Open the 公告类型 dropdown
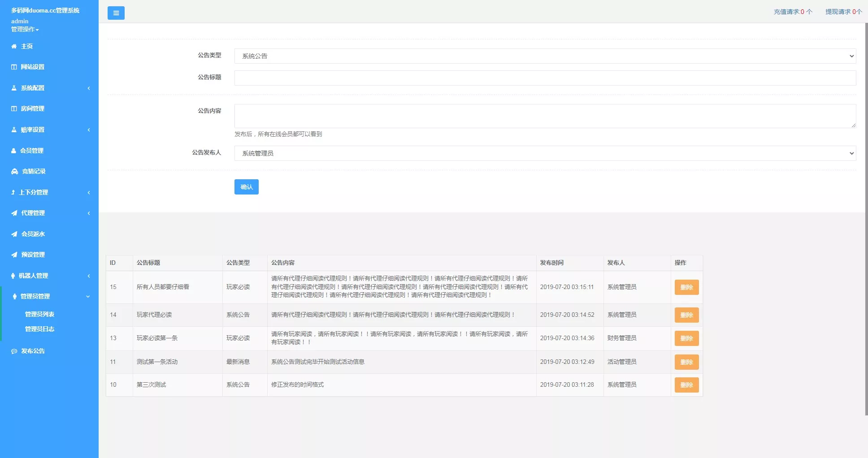Screen dimensions: 868x458 point(544,56)
